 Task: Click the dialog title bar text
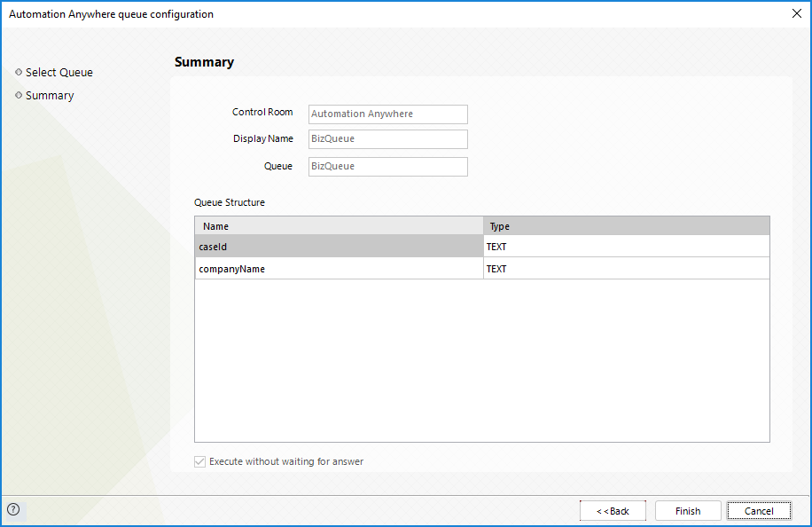[x=111, y=14]
